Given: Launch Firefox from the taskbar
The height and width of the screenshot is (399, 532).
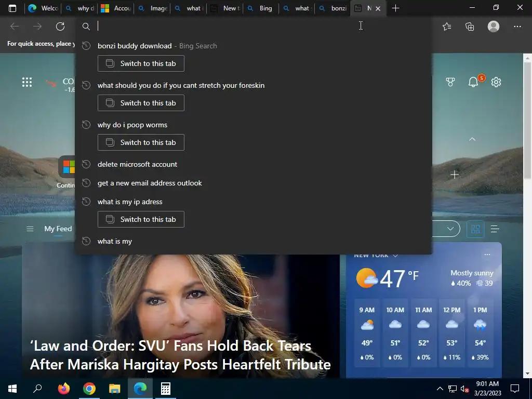Looking at the screenshot, I should [x=64, y=389].
